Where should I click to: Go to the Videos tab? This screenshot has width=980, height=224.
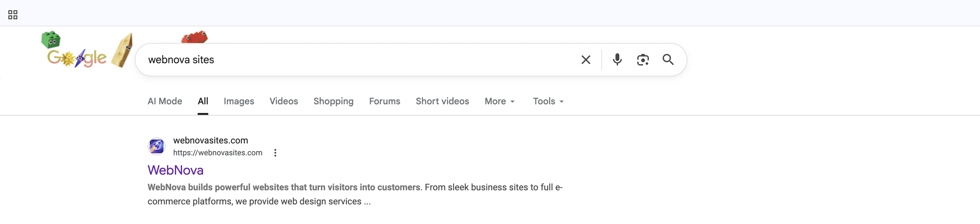tap(283, 101)
